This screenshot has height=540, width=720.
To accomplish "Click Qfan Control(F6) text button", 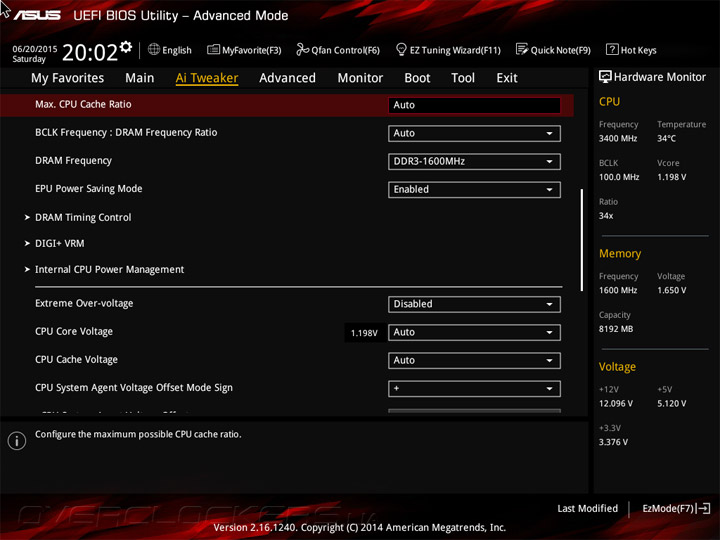I will [x=345, y=50].
